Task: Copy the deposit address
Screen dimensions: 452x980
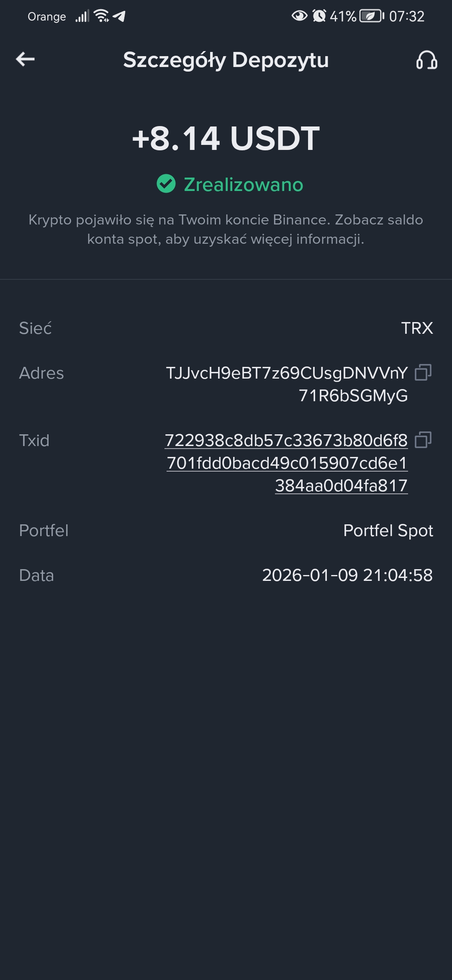Action: (423, 372)
